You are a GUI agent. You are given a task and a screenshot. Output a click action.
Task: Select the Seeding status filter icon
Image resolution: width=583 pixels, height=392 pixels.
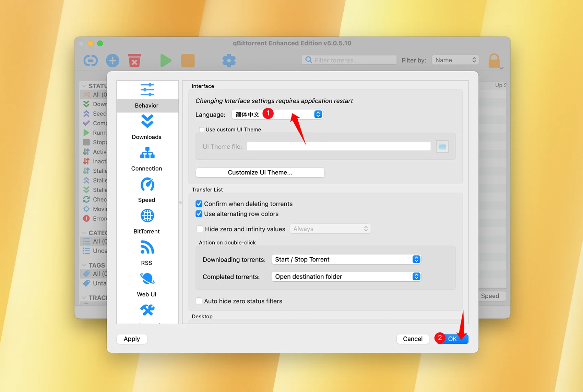(86, 113)
